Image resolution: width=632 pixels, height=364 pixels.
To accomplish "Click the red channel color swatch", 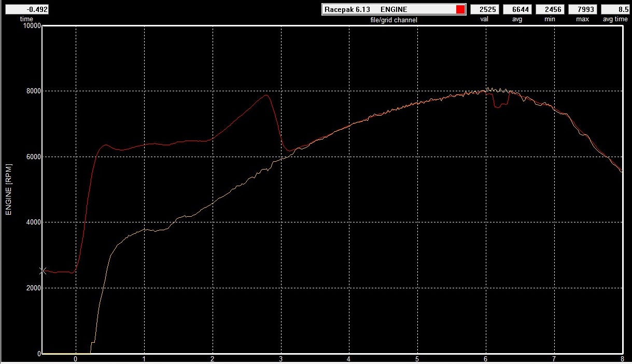I will pyautogui.click(x=460, y=9).
